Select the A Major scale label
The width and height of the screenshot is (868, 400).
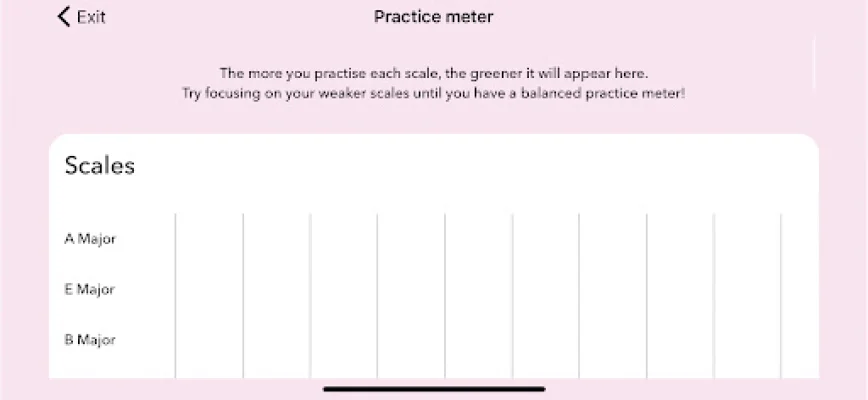click(x=90, y=239)
